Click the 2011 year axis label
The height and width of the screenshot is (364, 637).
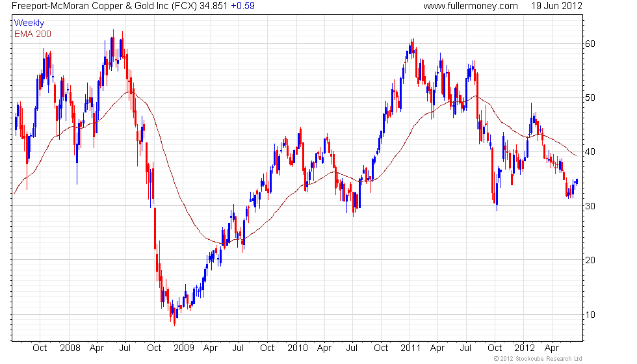pos(410,348)
